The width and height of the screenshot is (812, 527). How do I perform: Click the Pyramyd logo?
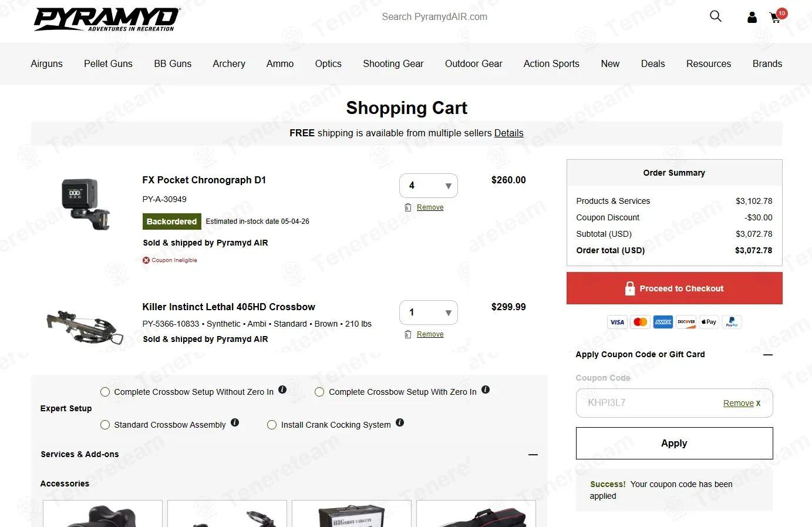click(x=107, y=19)
